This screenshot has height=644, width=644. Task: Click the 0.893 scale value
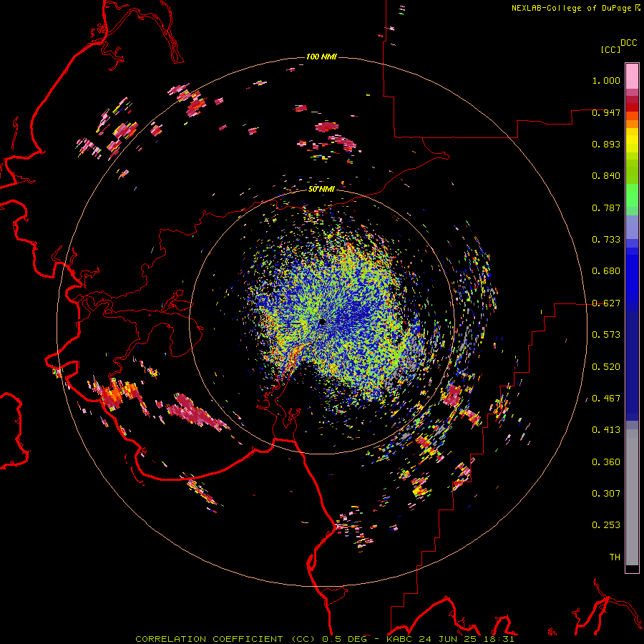(606, 144)
